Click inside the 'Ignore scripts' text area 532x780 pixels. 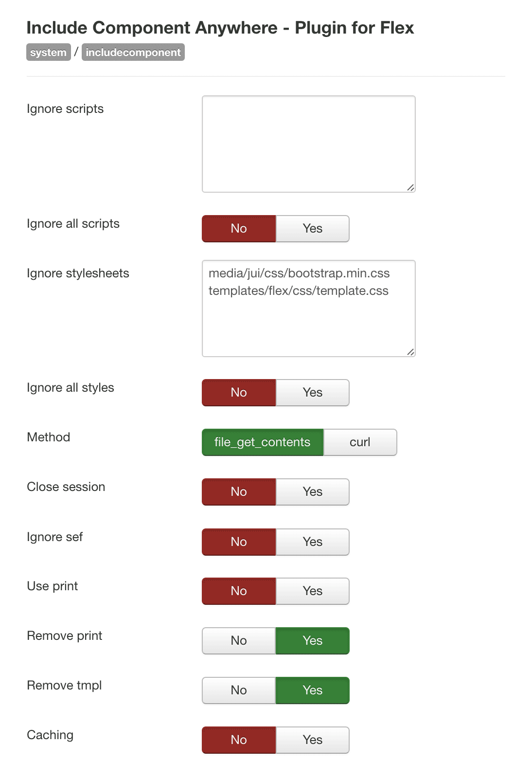click(308, 143)
